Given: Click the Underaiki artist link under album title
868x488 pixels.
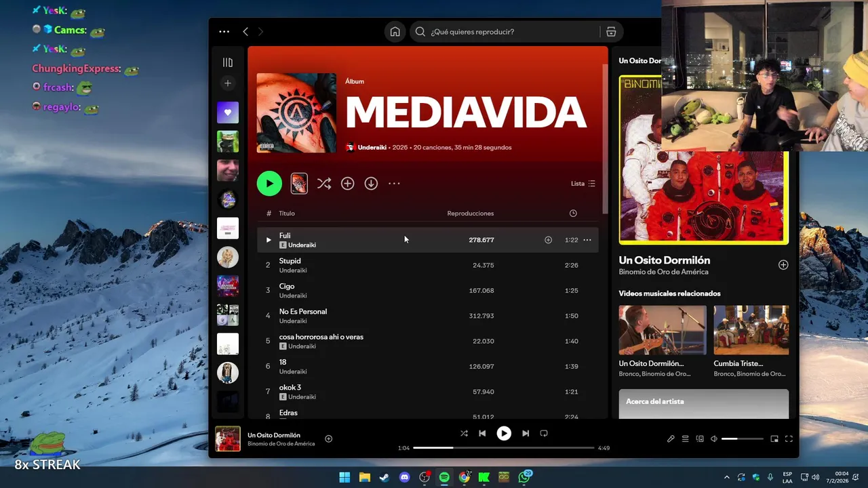Looking at the screenshot, I should tap(373, 147).
